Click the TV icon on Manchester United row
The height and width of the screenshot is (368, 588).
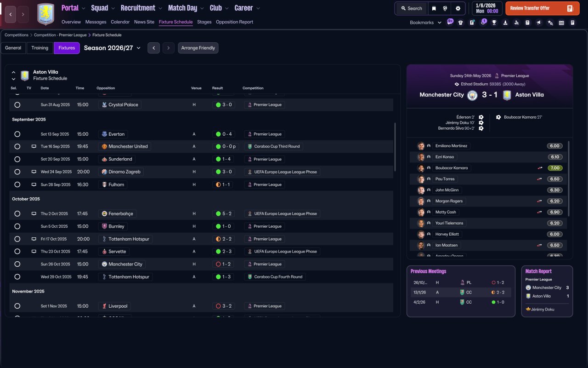coord(34,146)
